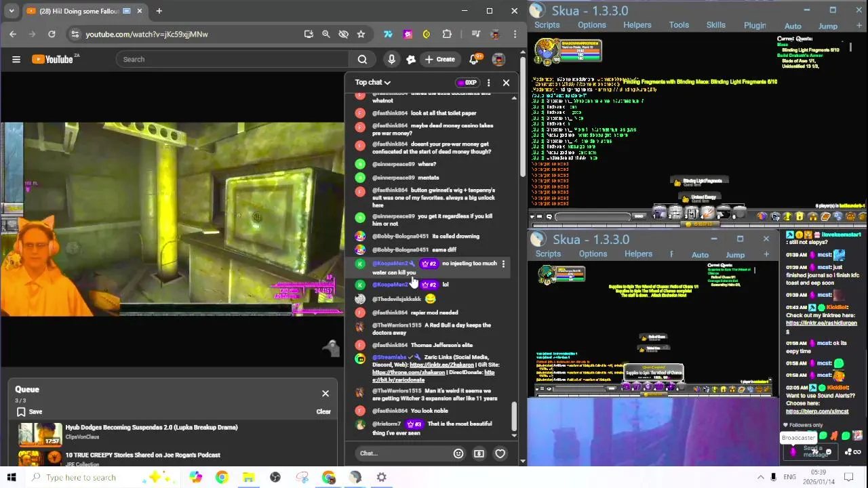
Task: Reload the YouTube page in Chrome
Action: 52,34
